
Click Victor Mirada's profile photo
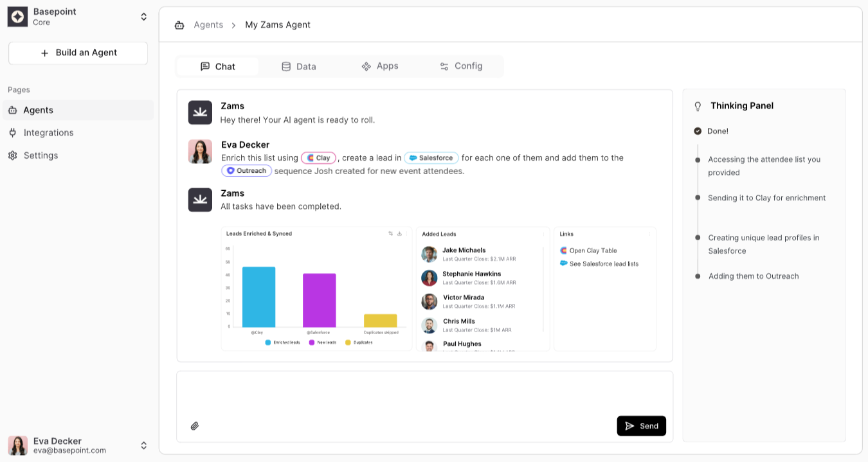coord(429,301)
